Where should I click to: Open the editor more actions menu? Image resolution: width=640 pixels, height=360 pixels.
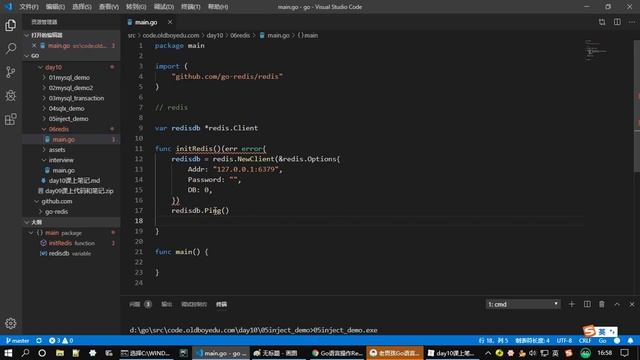632,22
